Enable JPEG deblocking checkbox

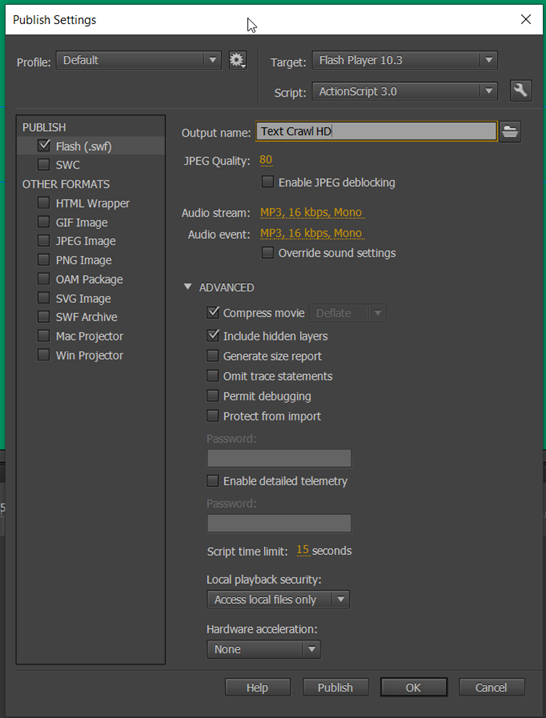(268, 182)
